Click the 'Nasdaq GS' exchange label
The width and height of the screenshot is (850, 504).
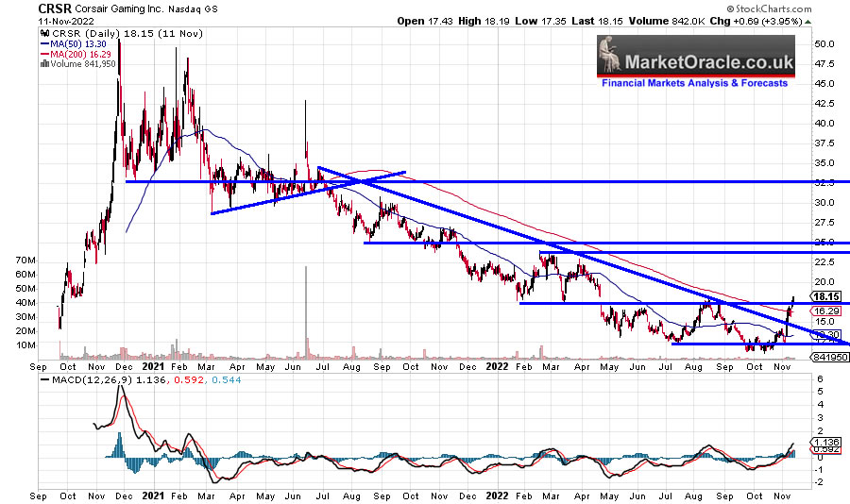point(193,9)
